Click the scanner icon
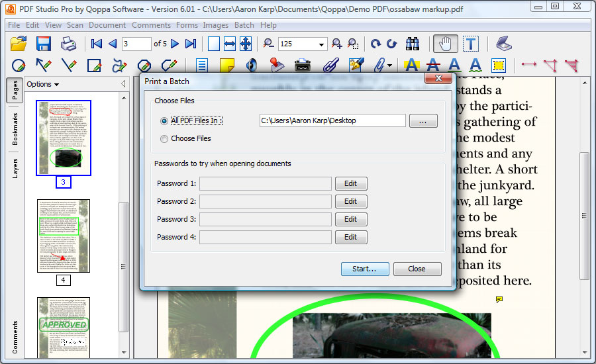This screenshot has height=364, width=596. click(504, 43)
